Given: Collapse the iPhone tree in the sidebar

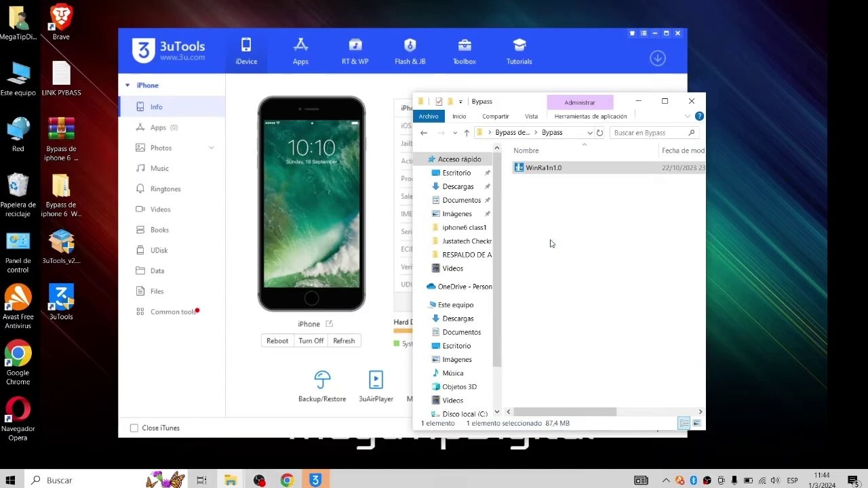Looking at the screenshot, I should 127,85.
